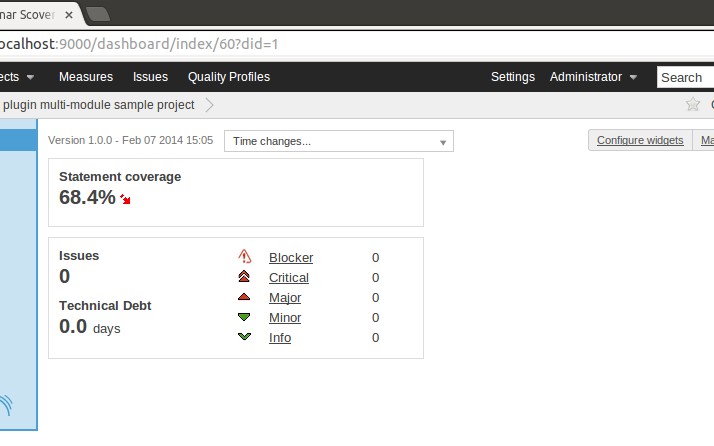Screen dimensions: 714x446
Task: Click the Search input field
Action: pyautogui.click(x=685, y=77)
